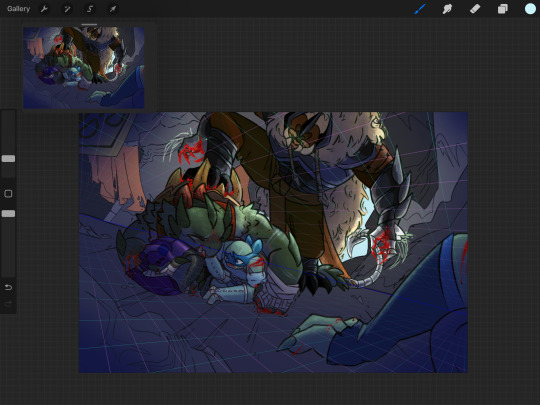
Task: Select the Brush tool
Action: pyautogui.click(x=420, y=9)
